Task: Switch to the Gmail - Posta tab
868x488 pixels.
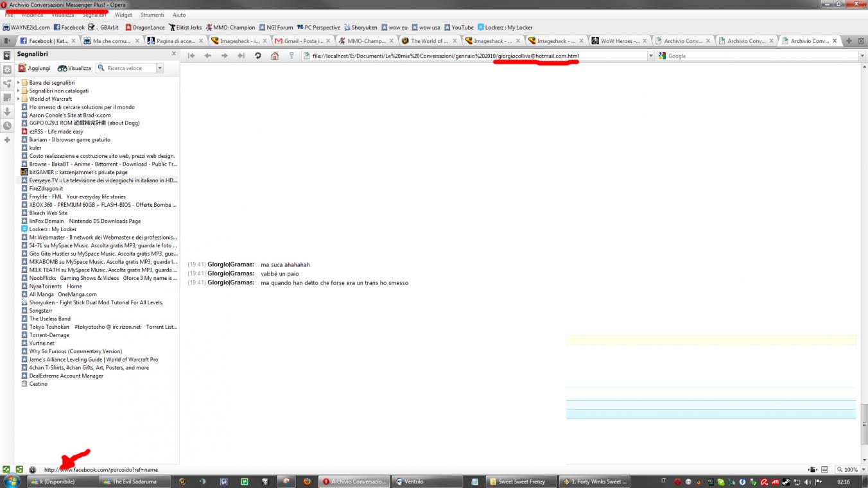Action: [x=303, y=41]
